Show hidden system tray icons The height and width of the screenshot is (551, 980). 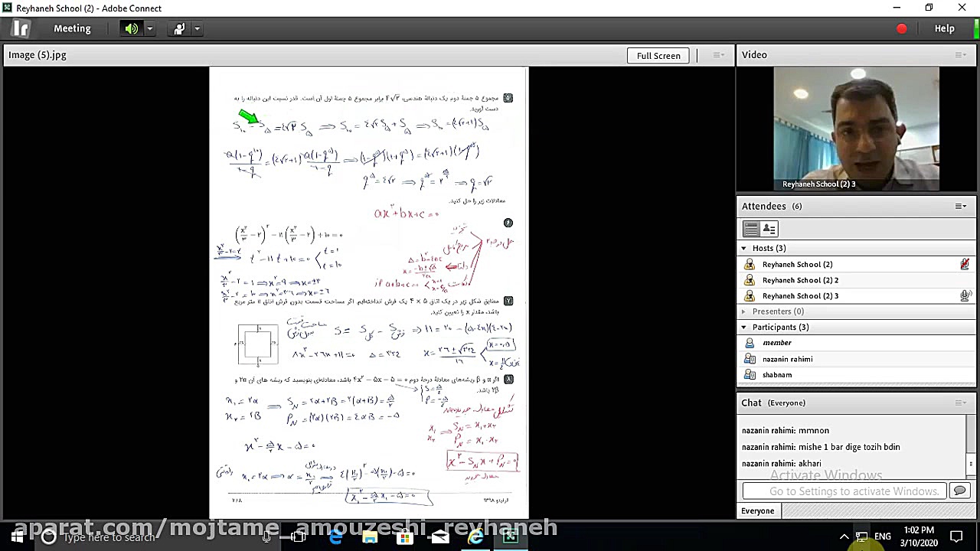point(844,537)
